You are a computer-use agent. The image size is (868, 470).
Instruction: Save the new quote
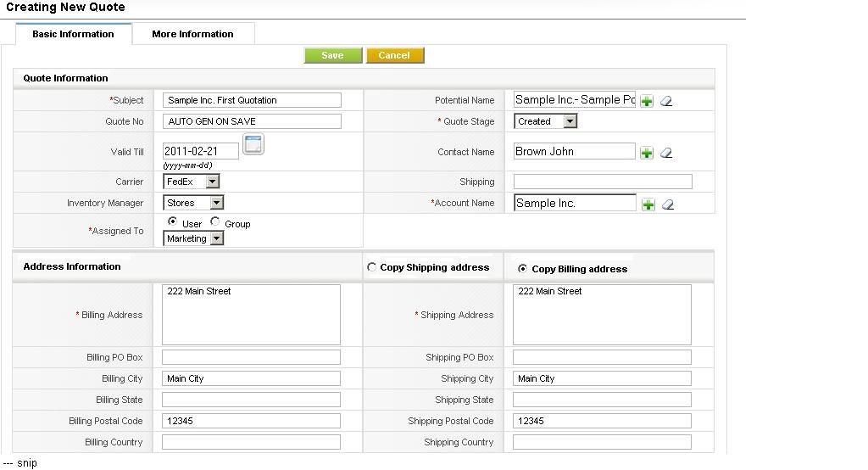(x=332, y=55)
